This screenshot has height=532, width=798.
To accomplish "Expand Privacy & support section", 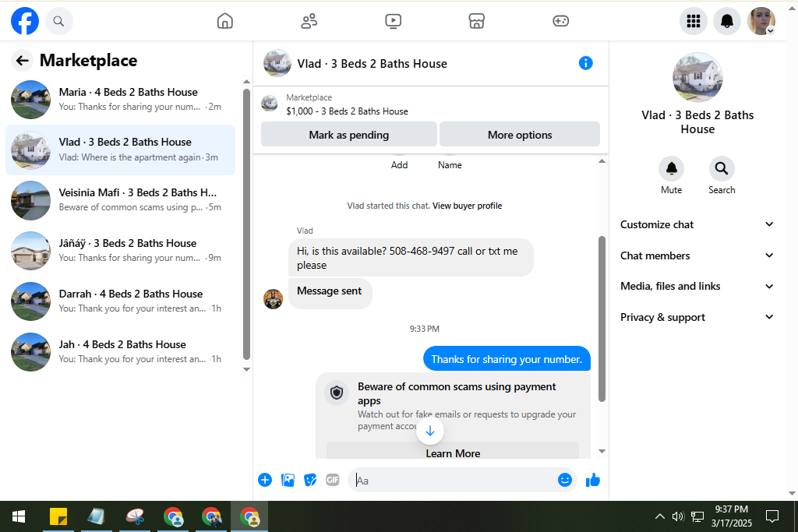I will (697, 317).
